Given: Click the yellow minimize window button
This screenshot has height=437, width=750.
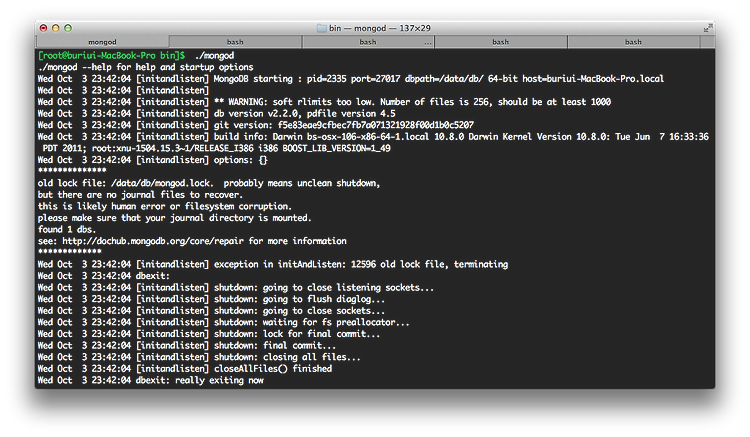Looking at the screenshot, I should [x=55, y=28].
